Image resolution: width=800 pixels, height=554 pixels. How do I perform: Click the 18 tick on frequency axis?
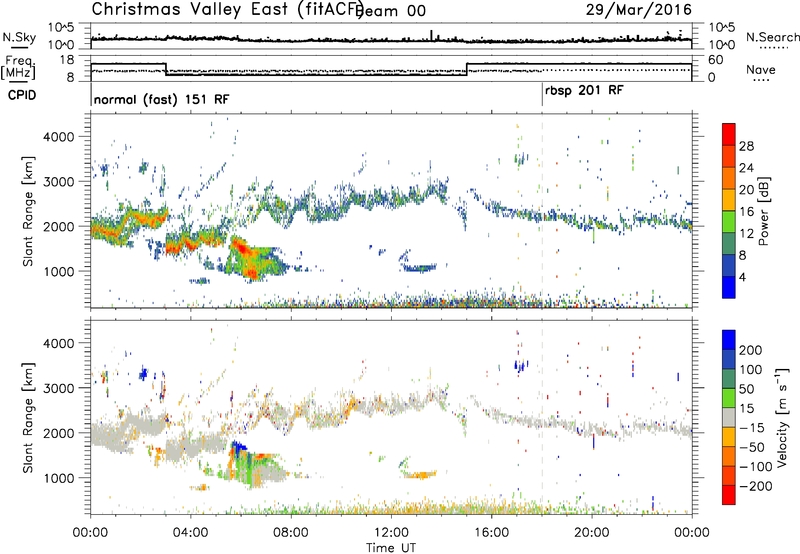point(66,60)
